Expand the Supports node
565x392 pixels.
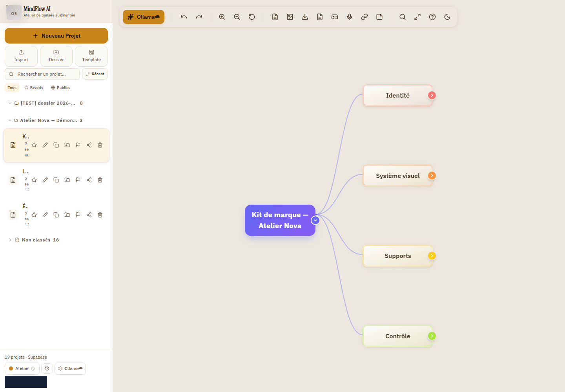coord(432,256)
